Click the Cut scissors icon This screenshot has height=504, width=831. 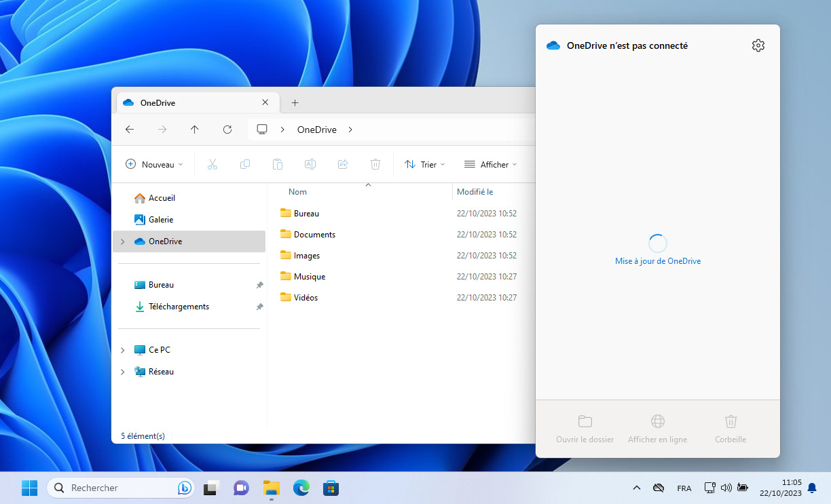pyautogui.click(x=213, y=164)
